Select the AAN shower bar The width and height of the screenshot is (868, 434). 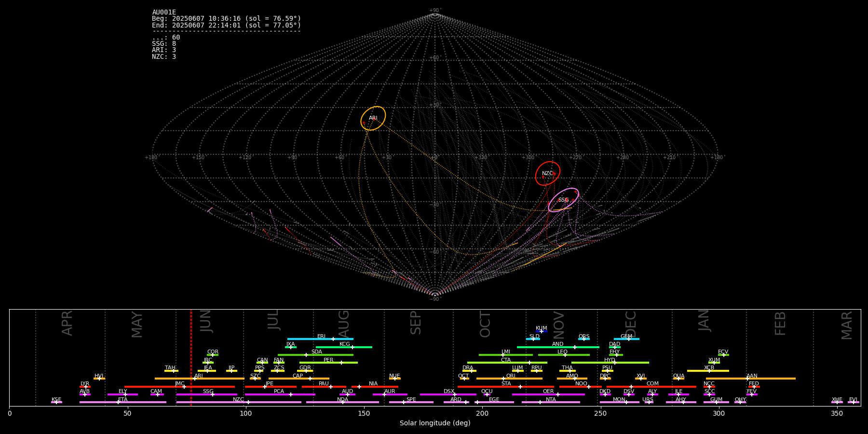pyautogui.click(x=751, y=379)
